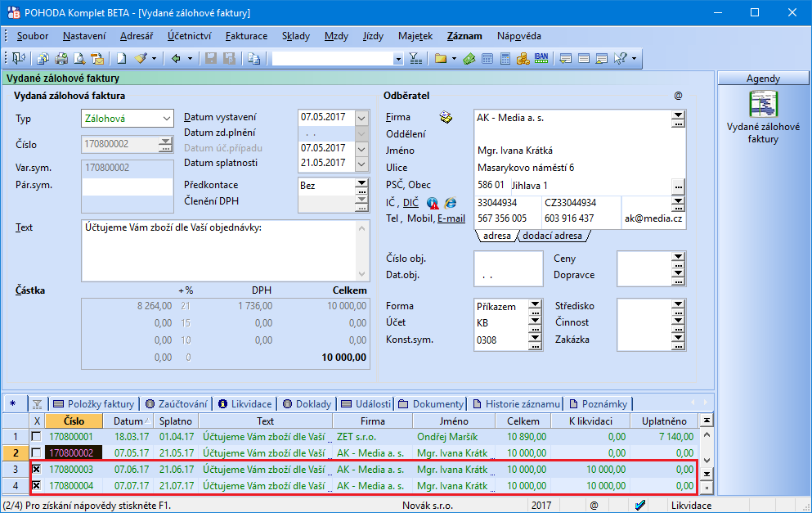The height and width of the screenshot is (513, 812).
Task: Click the copy record icon beside the floppy disks
Action: pyautogui.click(x=253, y=59)
